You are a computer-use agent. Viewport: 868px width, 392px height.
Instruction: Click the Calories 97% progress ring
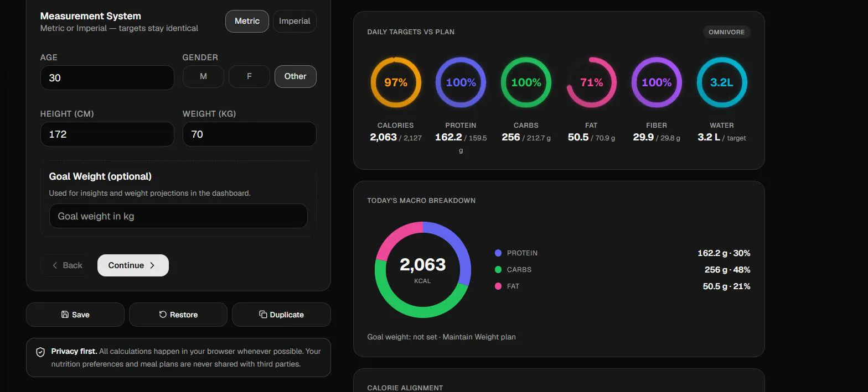click(396, 82)
